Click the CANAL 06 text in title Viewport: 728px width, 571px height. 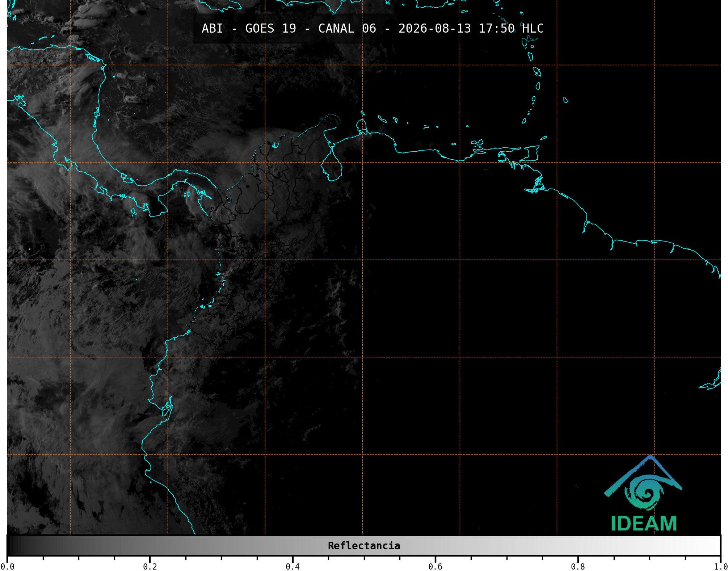[347, 29]
